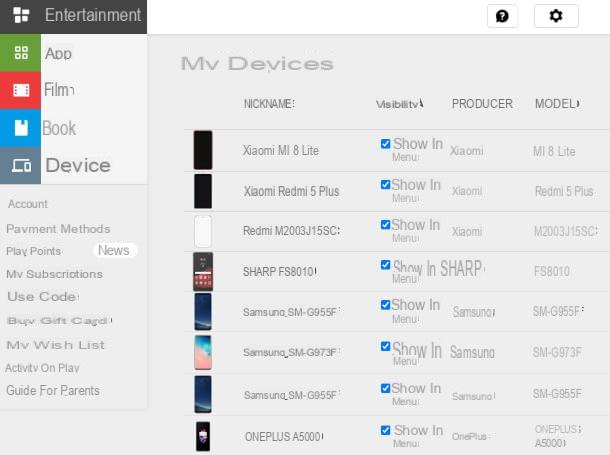Open Buy Gift Card link

point(60,321)
